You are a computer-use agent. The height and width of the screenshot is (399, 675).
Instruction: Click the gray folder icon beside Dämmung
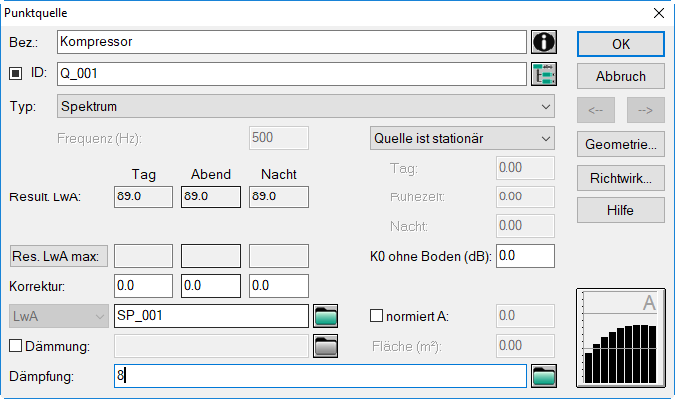coord(325,346)
